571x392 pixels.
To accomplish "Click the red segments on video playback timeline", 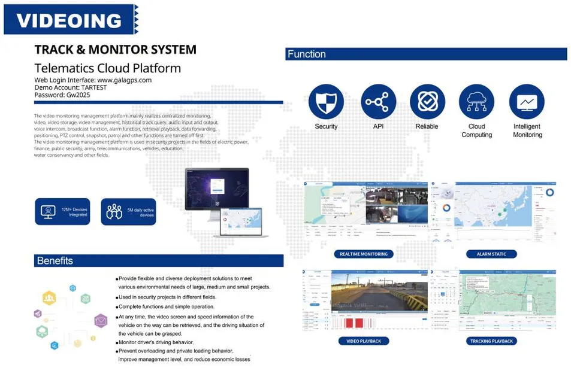I will coord(354,323).
